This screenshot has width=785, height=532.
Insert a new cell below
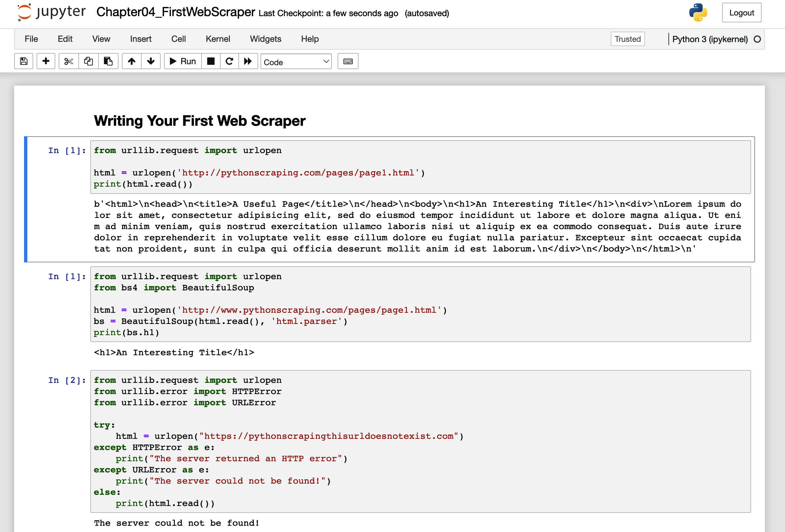click(45, 61)
